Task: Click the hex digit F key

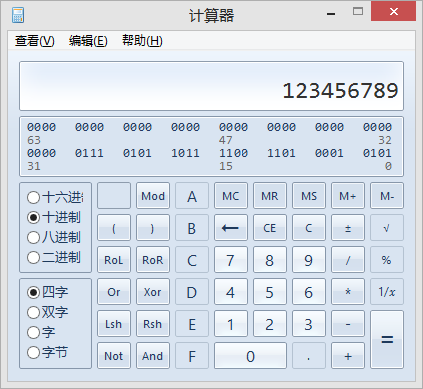Action: 192,356
